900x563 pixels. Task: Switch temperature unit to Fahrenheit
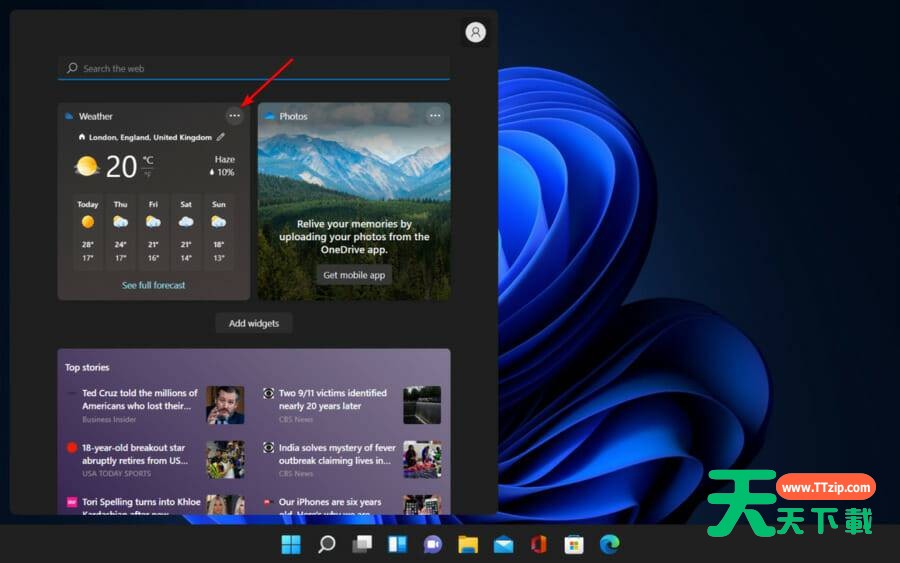pos(148,174)
